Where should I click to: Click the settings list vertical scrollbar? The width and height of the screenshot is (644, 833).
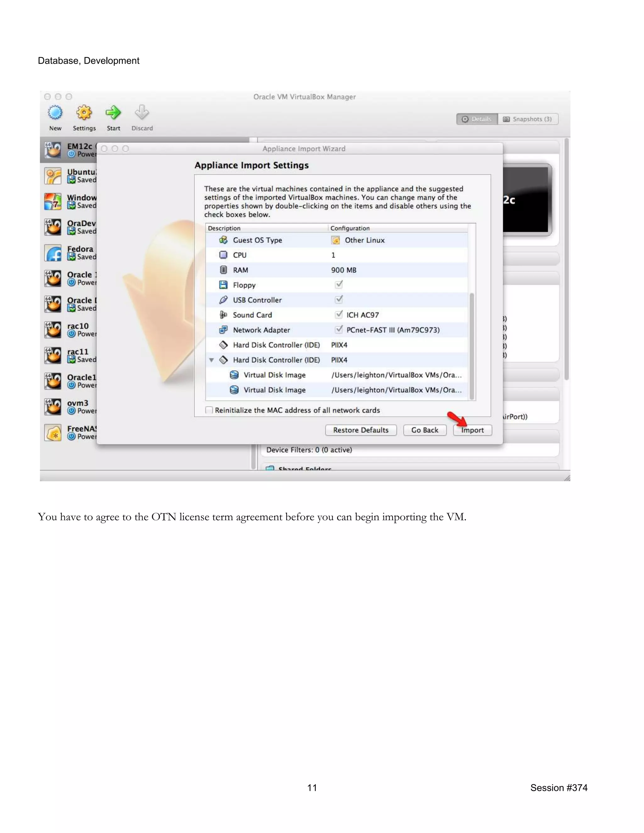[x=472, y=346]
